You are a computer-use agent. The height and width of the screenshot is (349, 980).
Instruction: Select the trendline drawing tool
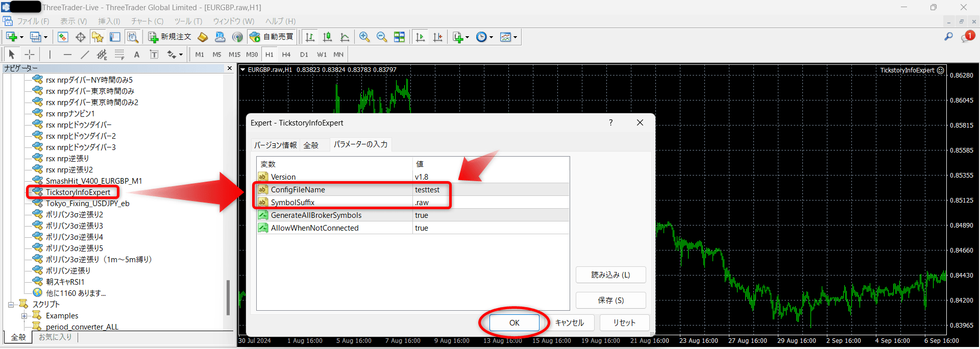click(85, 55)
